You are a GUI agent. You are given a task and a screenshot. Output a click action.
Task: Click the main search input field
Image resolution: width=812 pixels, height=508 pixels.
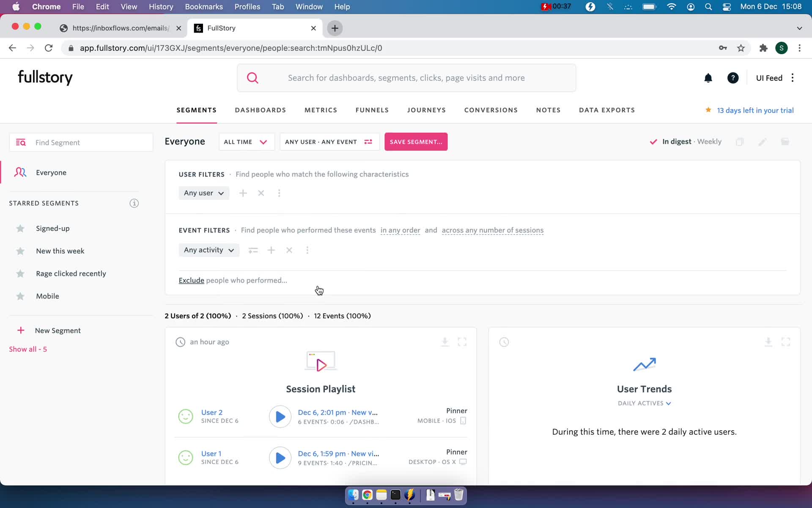(406, 78)
